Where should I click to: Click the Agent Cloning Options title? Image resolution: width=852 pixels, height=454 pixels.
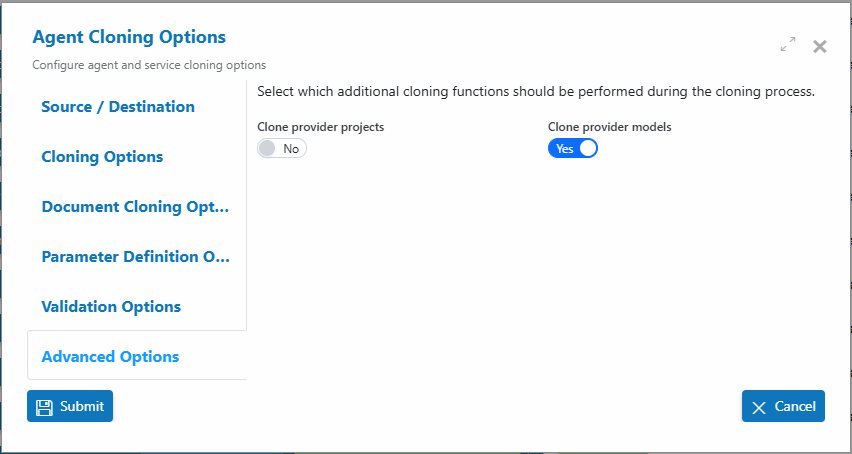[x=129, y=37]
